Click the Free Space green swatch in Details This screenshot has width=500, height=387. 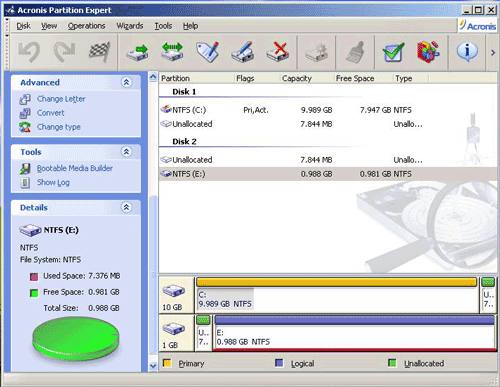(x=34, y=293)
